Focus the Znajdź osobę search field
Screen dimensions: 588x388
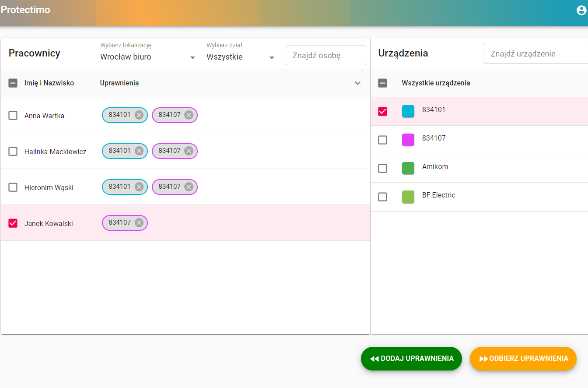coord(326,56)
